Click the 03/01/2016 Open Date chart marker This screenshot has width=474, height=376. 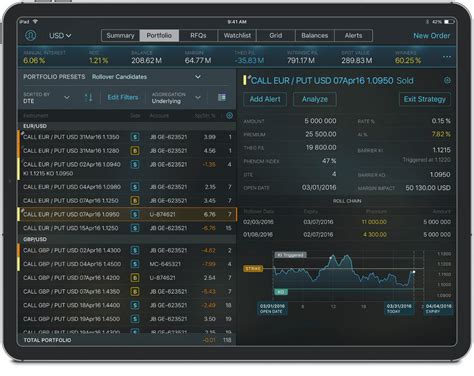tap(272, 309)
